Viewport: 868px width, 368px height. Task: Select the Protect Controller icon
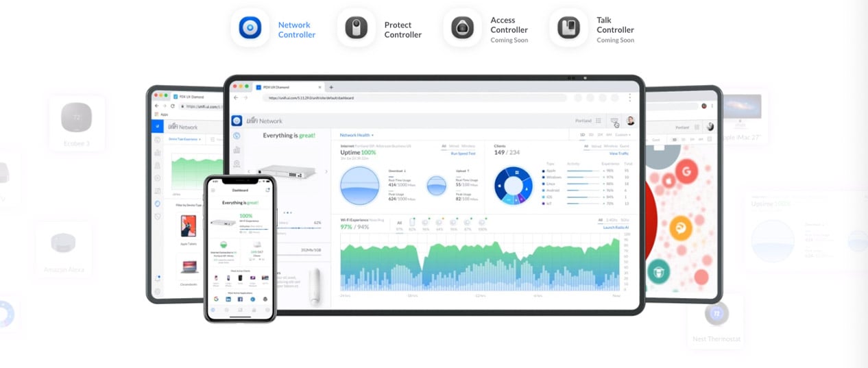356,28
